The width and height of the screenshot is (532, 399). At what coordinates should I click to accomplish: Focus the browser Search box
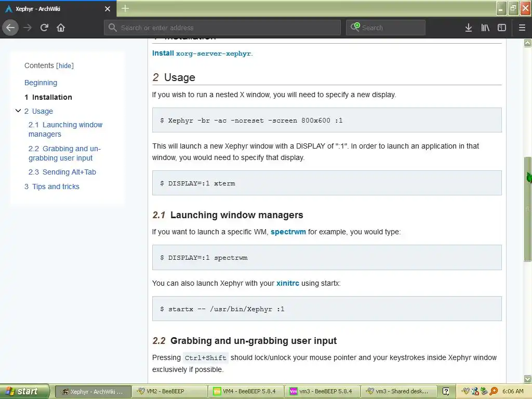tap(386, 28)
